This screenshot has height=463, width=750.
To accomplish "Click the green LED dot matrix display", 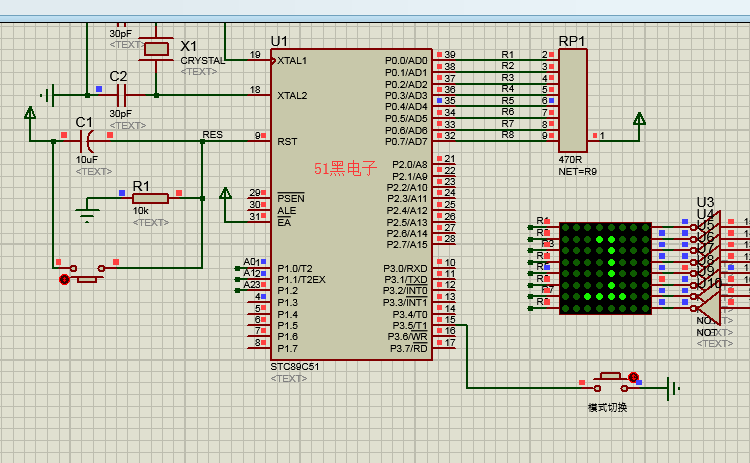I will pyautogui.click(x=605, y=268).
